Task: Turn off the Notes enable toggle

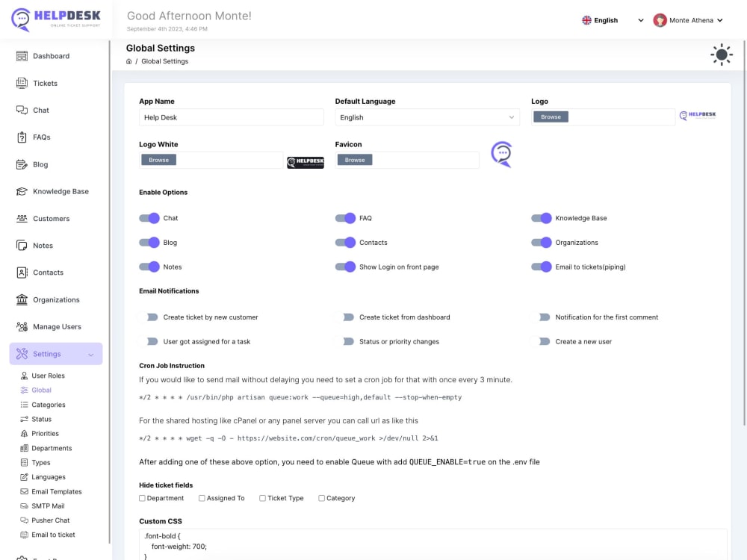Action: point(149,267)
